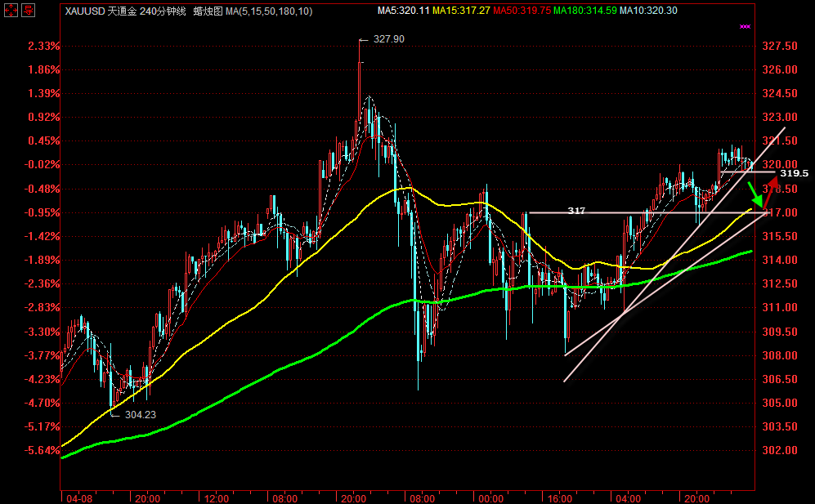This screenshot has height=504, width=815.
Task: Click the red 导 export icon
Action: (27, 11)
